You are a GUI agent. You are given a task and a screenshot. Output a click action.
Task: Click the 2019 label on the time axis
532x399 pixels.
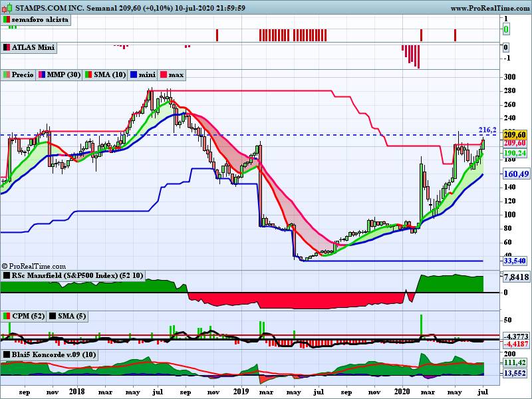point(241,392)
